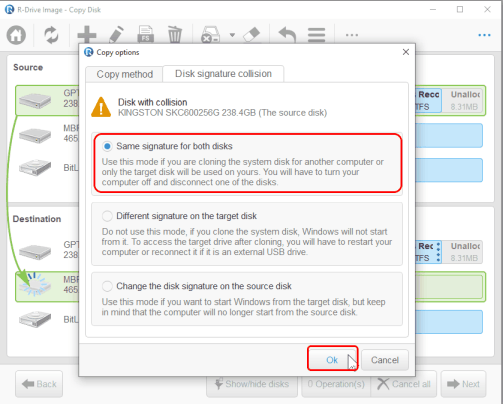Select source BitLocker disk icon
503x404 pixels.
(35, 168)
